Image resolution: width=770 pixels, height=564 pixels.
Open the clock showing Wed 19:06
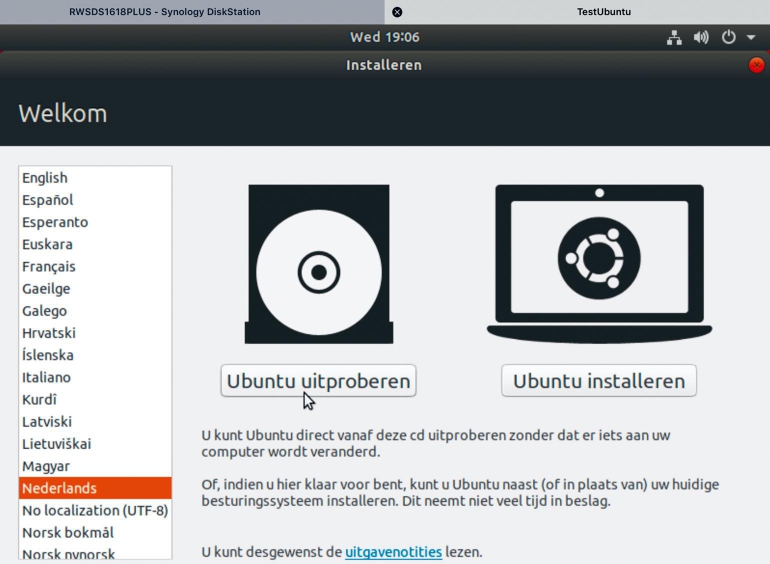pyautogui.click(x=384, y=38)
